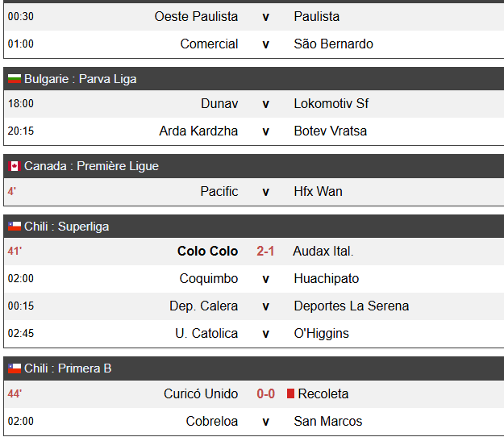
Task: Open the Chili : Superliga league header
Action: point(254,227)
